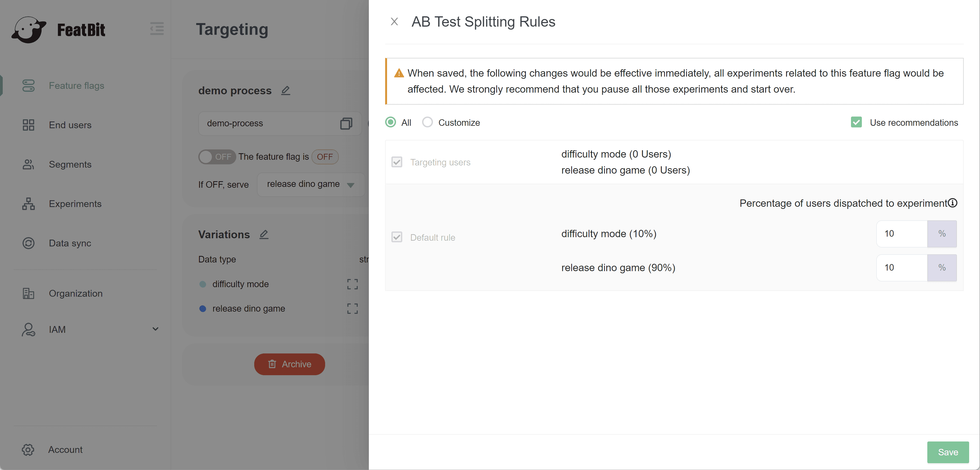Close the AB Test Splitting Rules panel
980x470 pixels.
394,22
